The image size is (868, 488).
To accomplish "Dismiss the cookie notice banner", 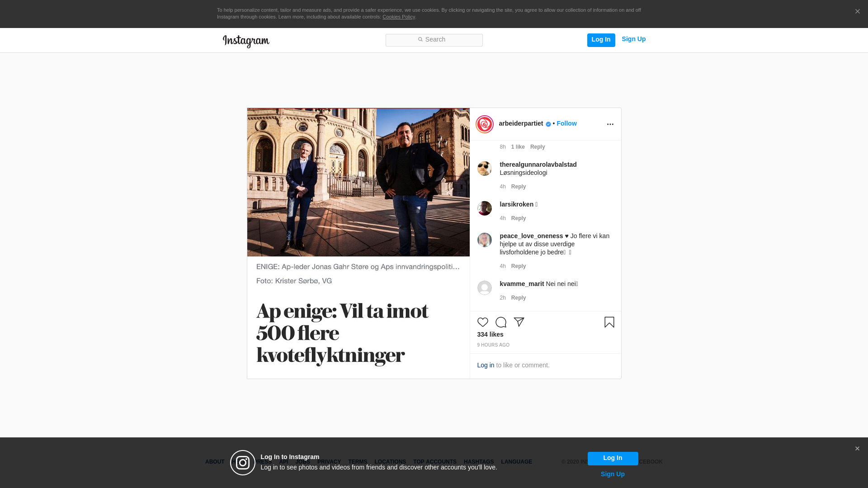I will tap(857, 12).
